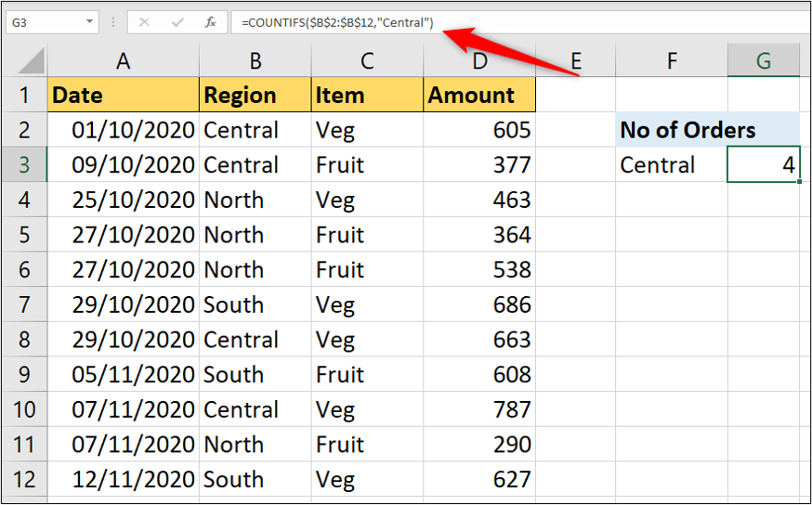Click North region cell in row 11

tap(255, 444)
